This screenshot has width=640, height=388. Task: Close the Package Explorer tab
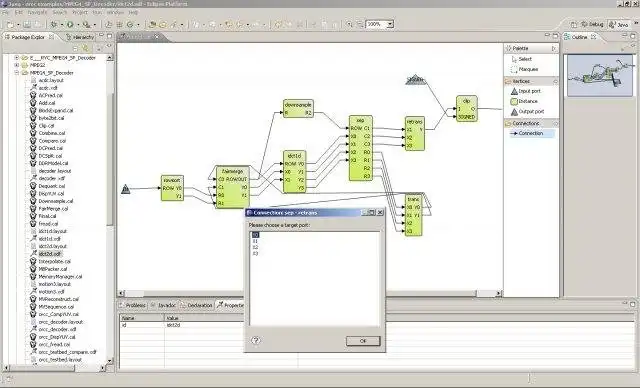51,37
